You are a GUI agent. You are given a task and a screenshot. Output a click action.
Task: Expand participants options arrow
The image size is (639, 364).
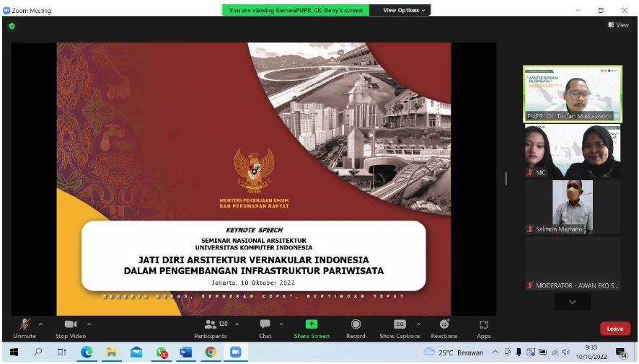[x=237, y=324]
